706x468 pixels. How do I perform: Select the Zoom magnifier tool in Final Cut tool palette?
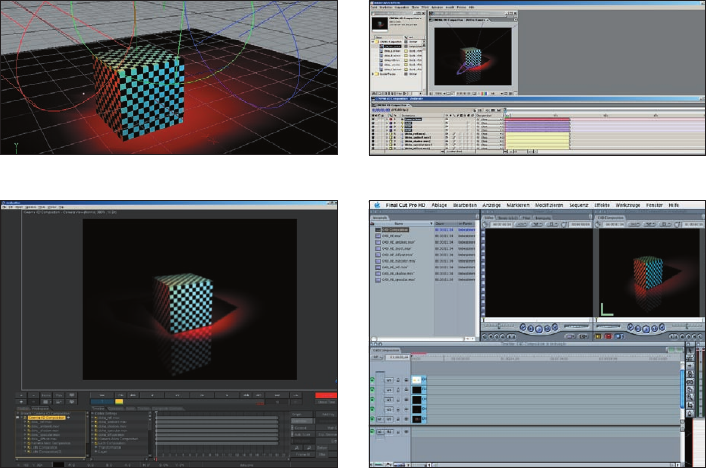[x=690, y=397]
